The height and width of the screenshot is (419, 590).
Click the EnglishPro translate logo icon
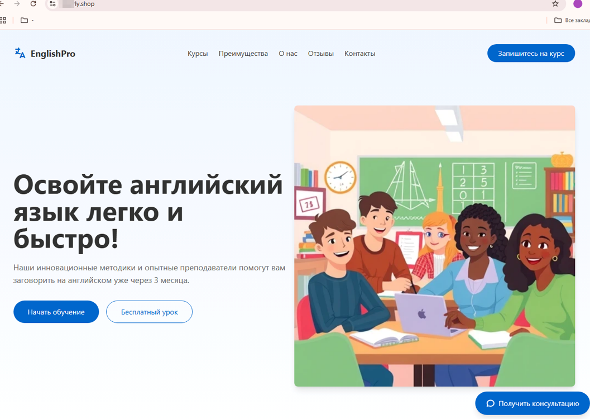click(x=20, y=53)
